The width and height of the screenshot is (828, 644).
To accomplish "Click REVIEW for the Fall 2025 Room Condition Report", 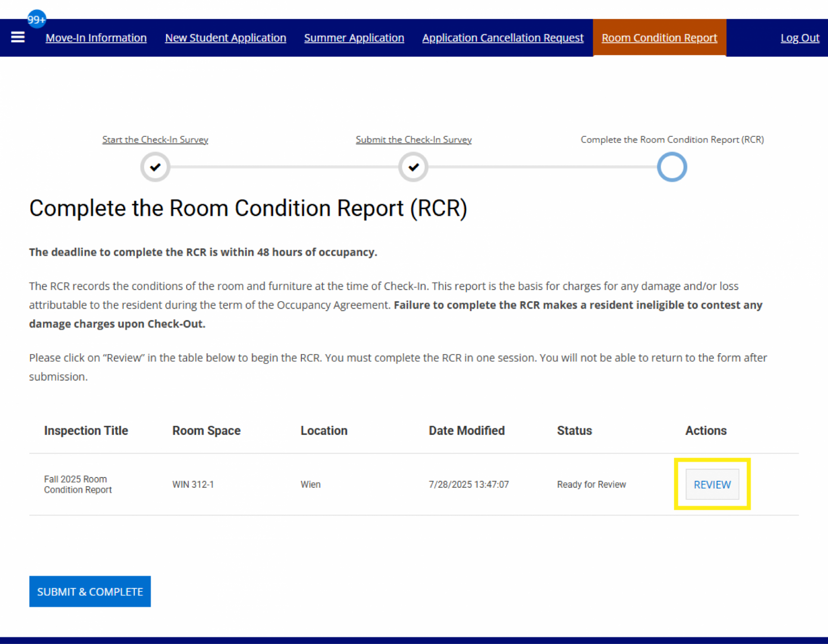I will click(712, 484).
